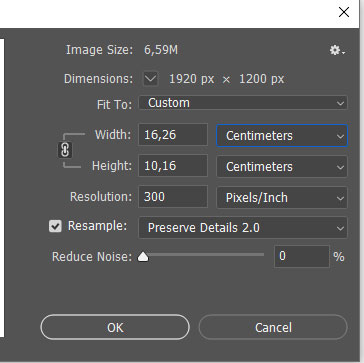Toggle the constrain proportions link icon
364x363 pixels.
[x=65, y=150]
